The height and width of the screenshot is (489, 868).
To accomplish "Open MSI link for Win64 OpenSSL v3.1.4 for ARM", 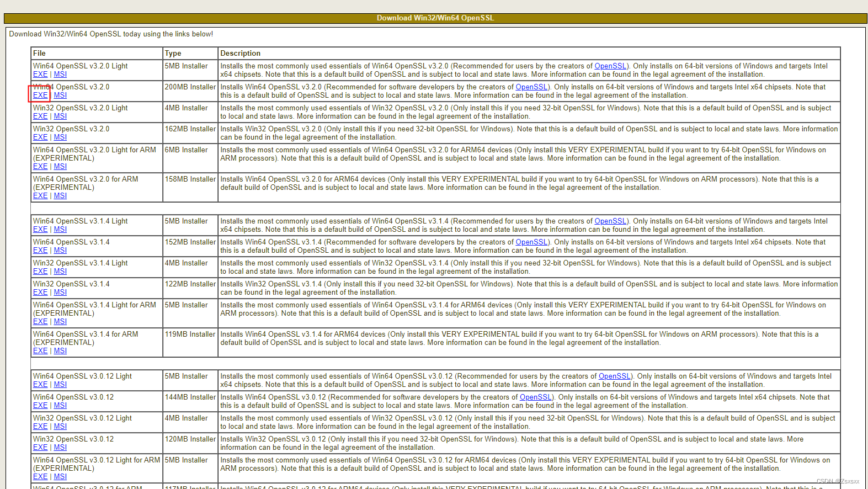I will click(x=60, y=351).
